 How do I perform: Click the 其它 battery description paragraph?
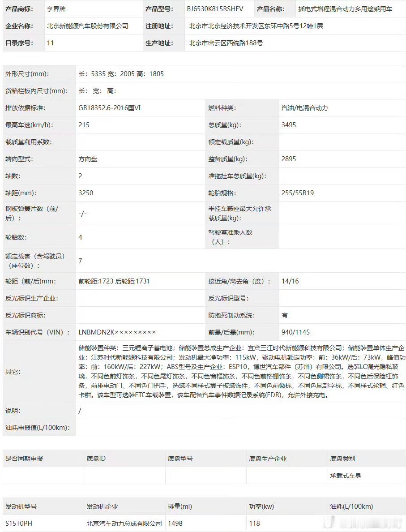[x=242, y=372]
